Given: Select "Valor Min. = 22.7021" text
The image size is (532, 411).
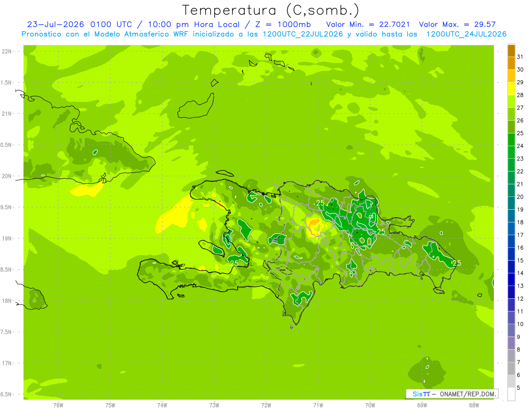Looking at the screenshot, I should point(368,24).
